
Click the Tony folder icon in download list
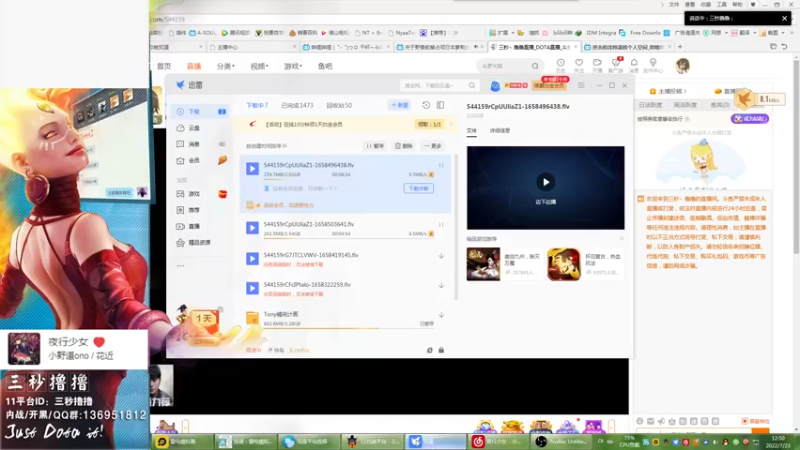coord(252,318)
